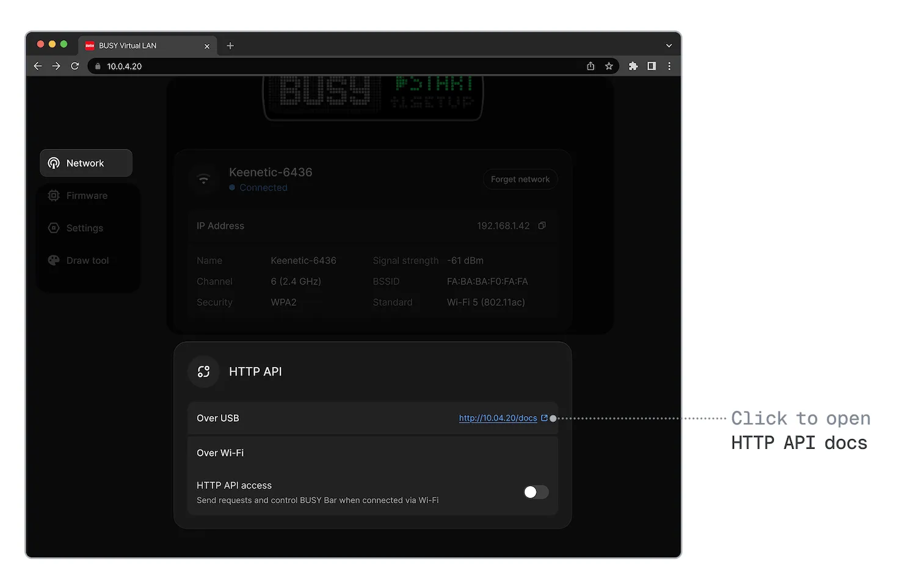Copy the IP address 192.168.1.42
The height and width of the screenshot is (588, 916).
pyautogui.click(x=542, y=226)
